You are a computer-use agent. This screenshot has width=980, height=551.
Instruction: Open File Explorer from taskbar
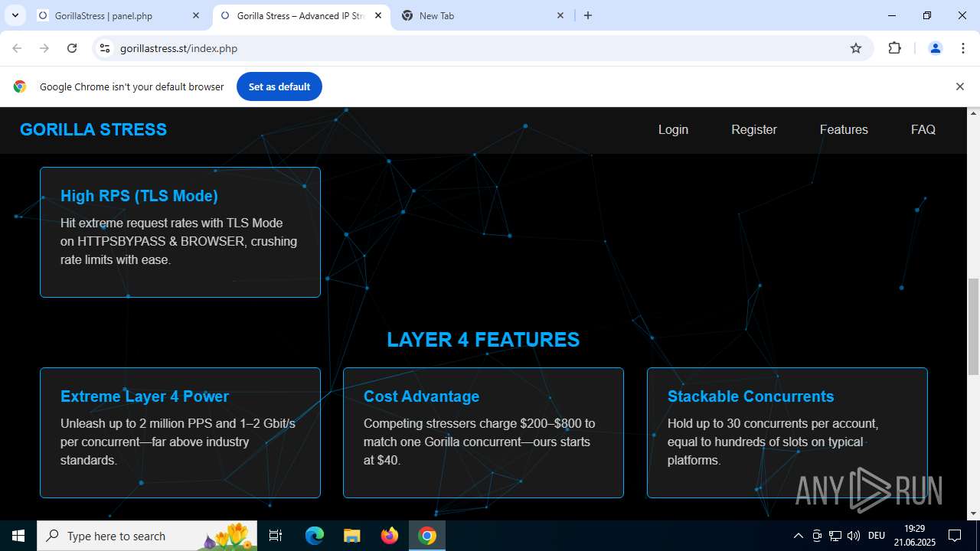(x=351, y=536)
